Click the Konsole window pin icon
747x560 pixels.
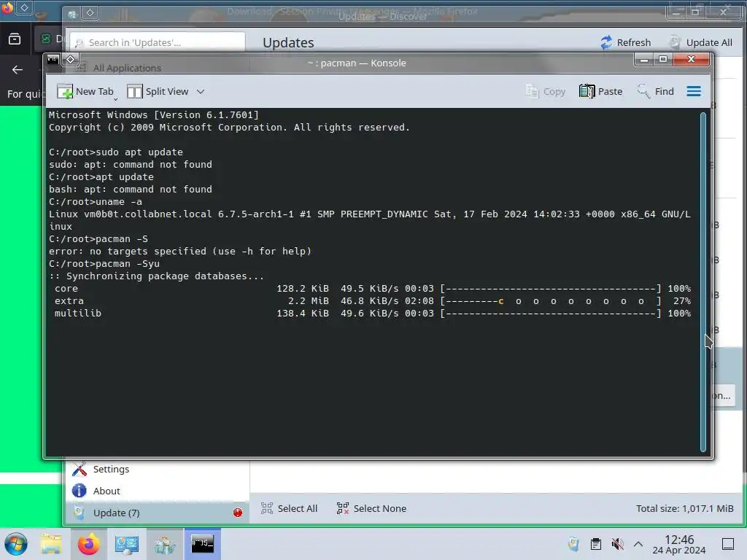70,60
